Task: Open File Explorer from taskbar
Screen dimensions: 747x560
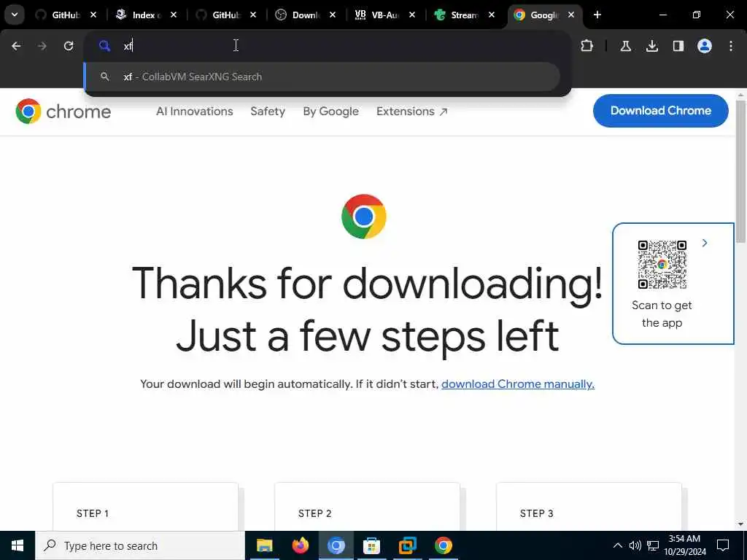Action: pyautogui.click(x=264, y=545)
